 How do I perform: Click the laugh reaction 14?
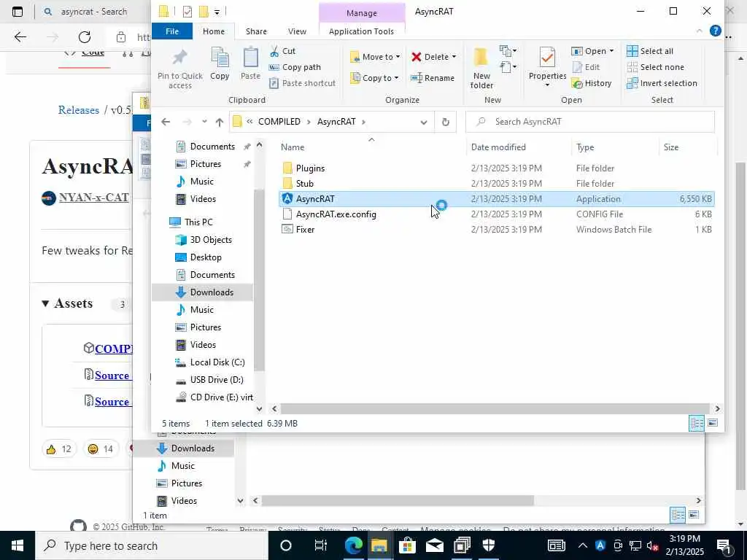pyautogui.click(x=101, y=448)
